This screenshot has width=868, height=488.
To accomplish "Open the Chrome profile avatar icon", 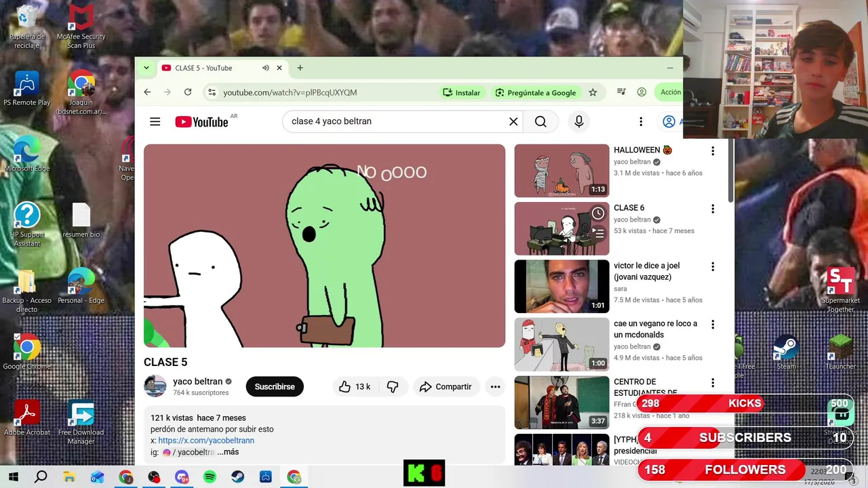I will 642,92.
